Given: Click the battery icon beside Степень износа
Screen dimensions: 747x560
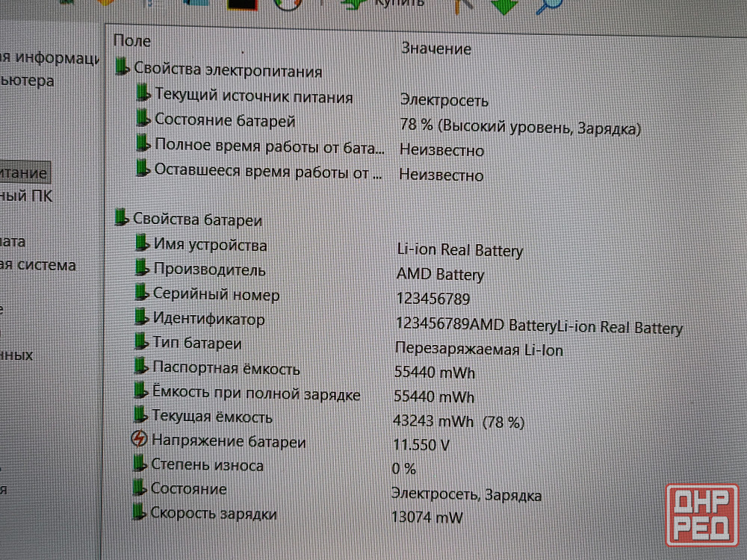Looking at the screenshot, I should (x=139, y=464).
